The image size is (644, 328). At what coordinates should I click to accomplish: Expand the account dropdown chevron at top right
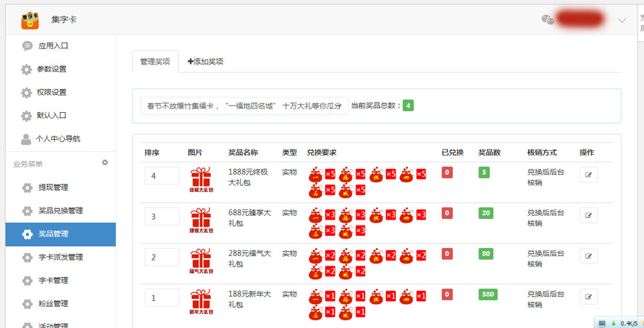coord(621,20)
